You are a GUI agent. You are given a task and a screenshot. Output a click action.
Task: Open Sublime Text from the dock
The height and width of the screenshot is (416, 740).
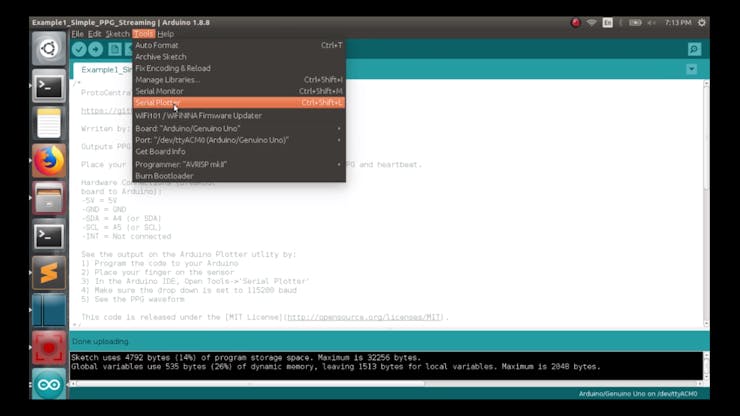click(49, 273)
